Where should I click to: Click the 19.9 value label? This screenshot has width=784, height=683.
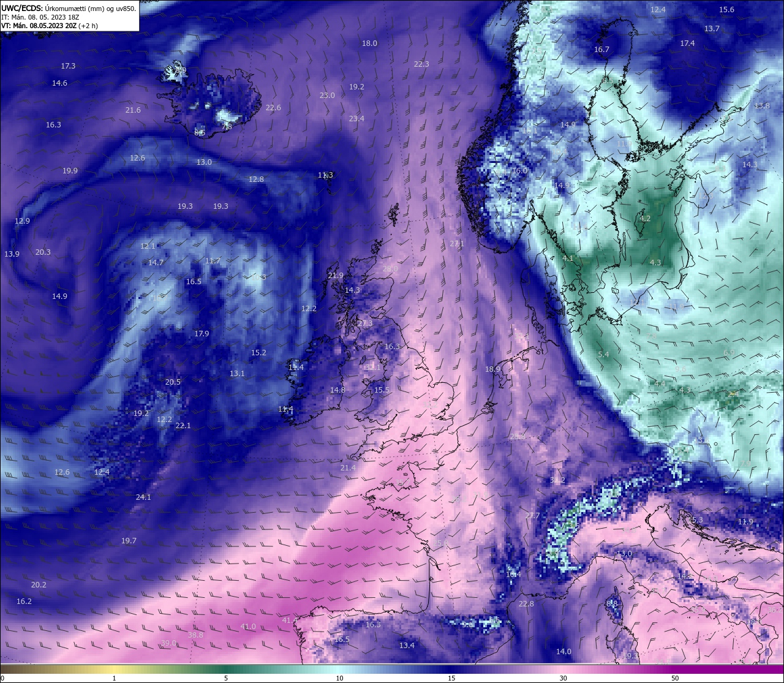tap(70, 171)
